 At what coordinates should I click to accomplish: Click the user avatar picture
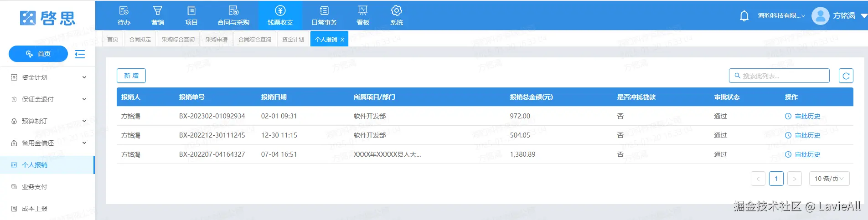(821, 16)
